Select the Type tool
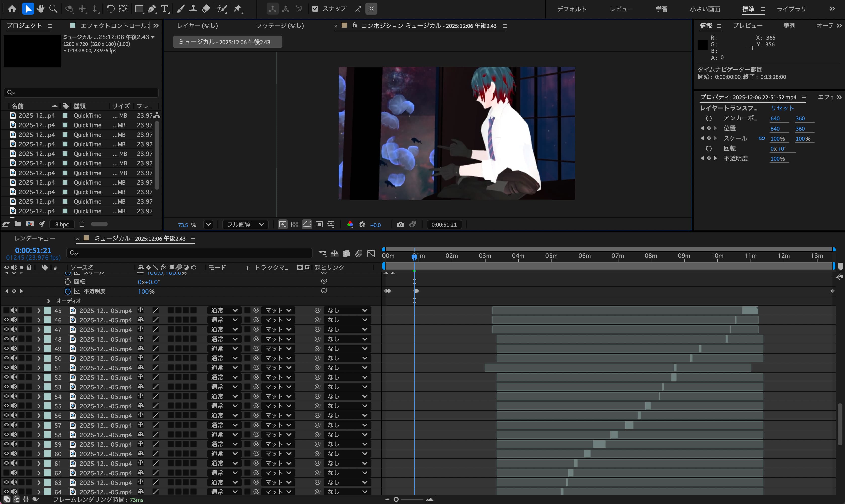 point(165,9)
